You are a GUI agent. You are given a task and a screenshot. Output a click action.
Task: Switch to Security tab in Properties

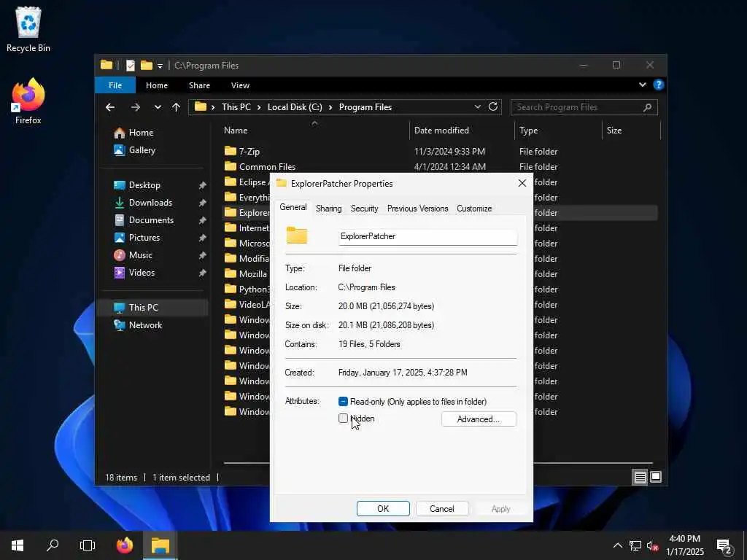(x=365, y=209)
